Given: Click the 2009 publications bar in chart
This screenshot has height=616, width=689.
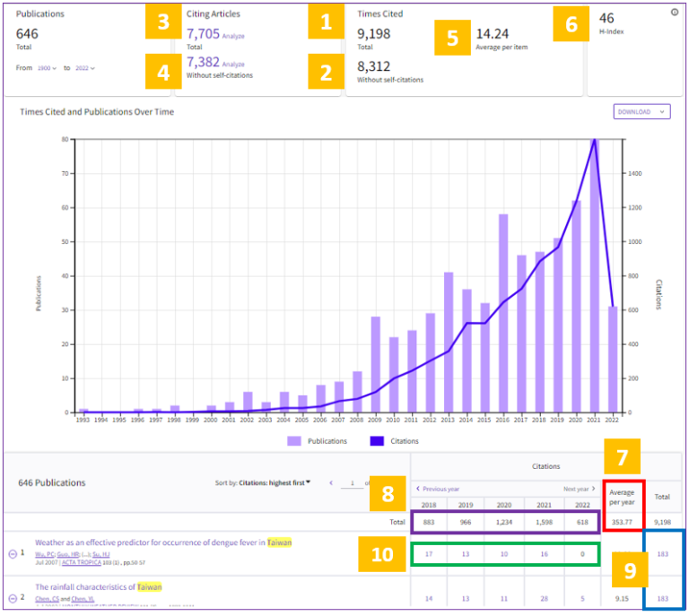Looking at the screenshot, I should coord(375,364).
